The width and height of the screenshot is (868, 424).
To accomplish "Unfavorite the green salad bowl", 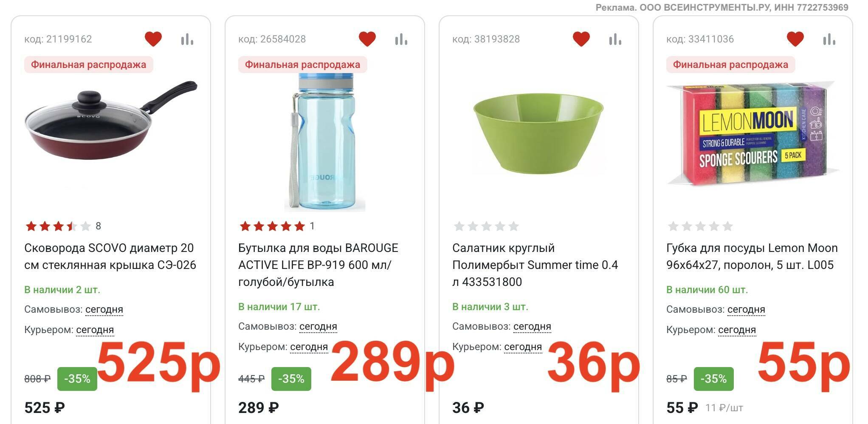I will tap(581, 39).
